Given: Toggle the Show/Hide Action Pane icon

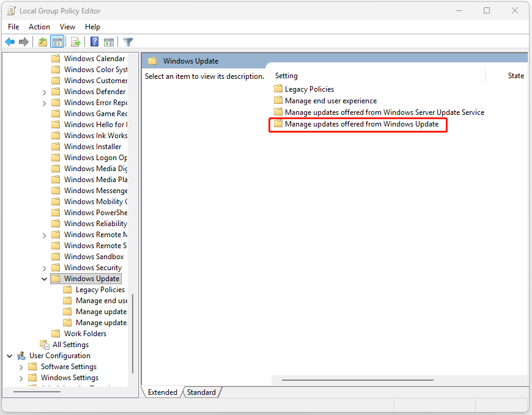Looking at the screenshot, I should pyautogui.click(x=109, y=42).
